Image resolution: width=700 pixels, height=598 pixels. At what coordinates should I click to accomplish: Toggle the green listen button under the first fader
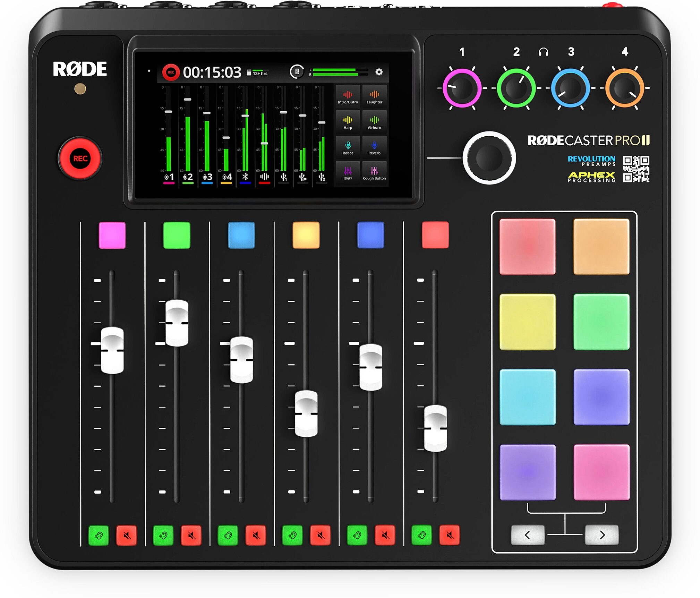point(99,536)
